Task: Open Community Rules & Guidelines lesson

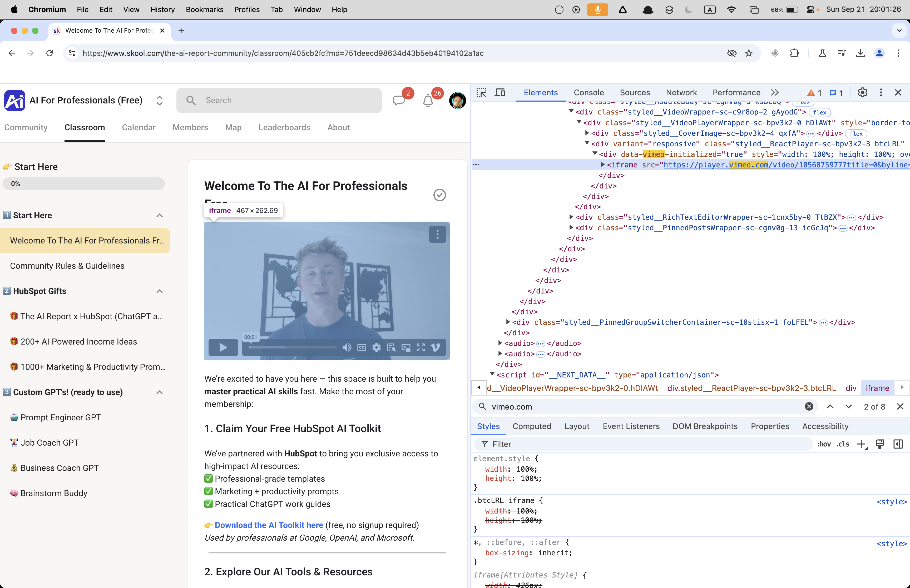Action: [x=67, y=266]
